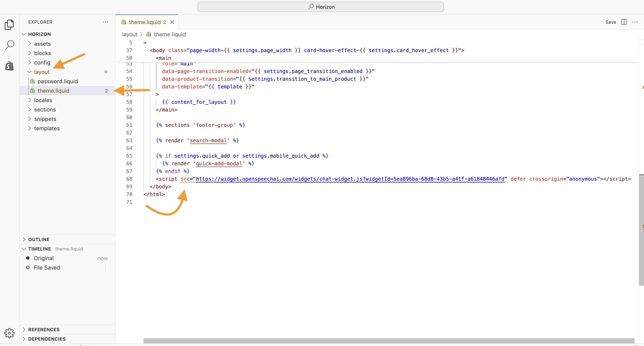Click the sections 'footer-group' line
This screenshot has height=346, width=644.
pos(200,125)
